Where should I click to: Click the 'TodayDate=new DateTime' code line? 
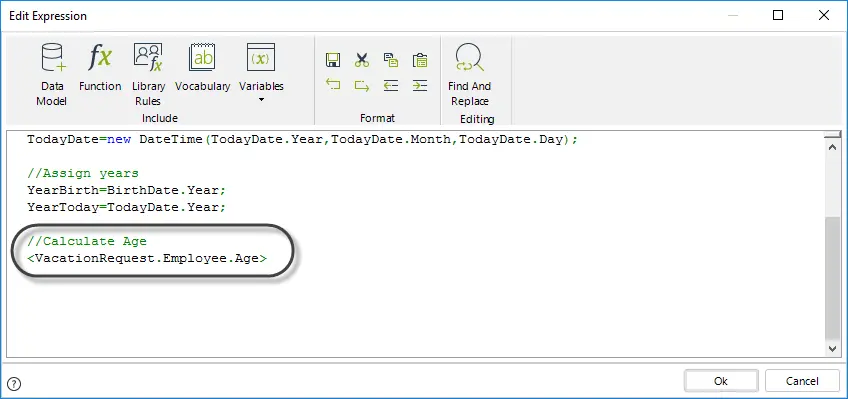302,139
